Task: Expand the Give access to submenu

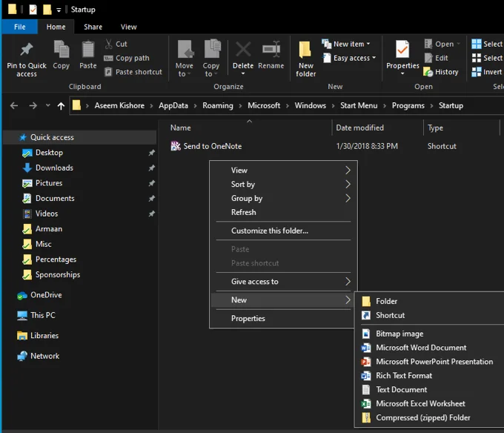Action: (283, 282)
